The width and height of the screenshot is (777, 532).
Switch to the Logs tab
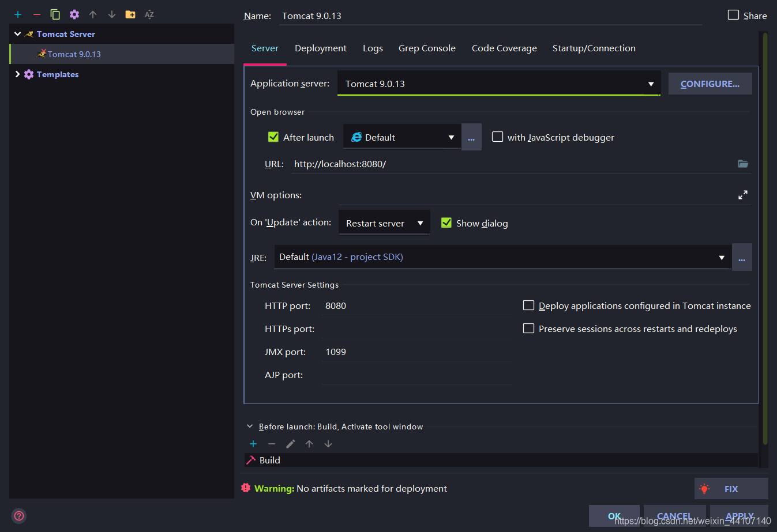(373, 48)
